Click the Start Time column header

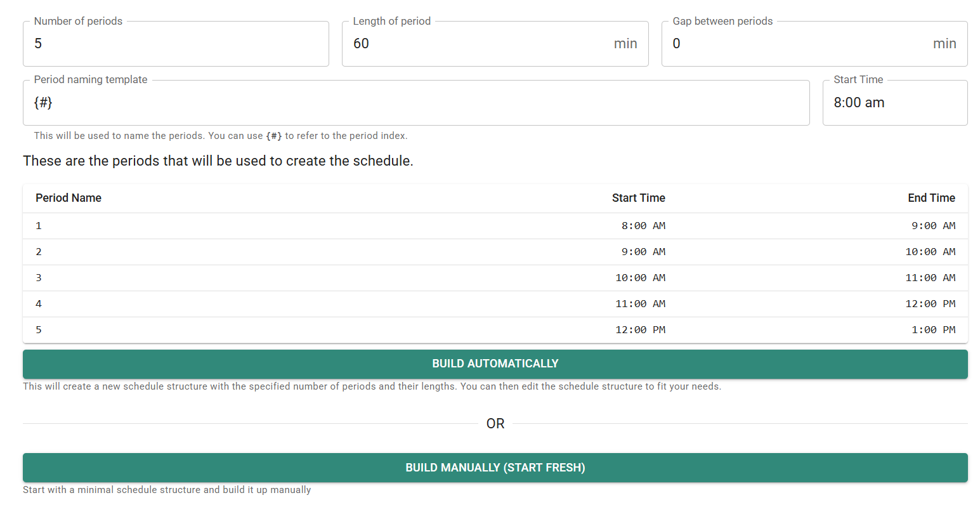point(638,197)
